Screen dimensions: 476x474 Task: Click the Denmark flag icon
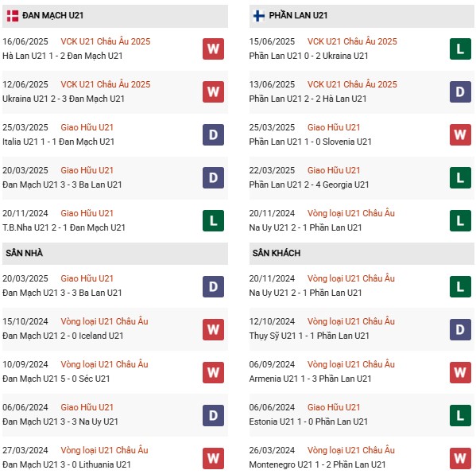(13, 15)
